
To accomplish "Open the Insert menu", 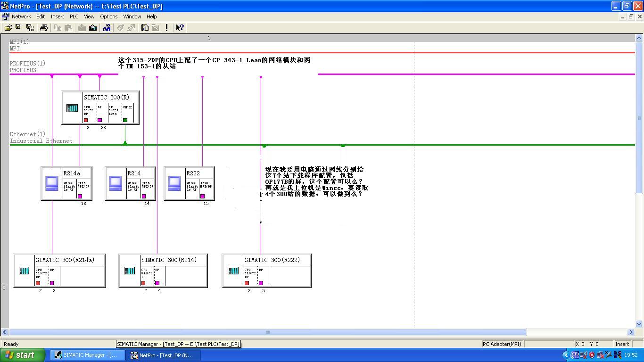I will [x=58, y=16].
